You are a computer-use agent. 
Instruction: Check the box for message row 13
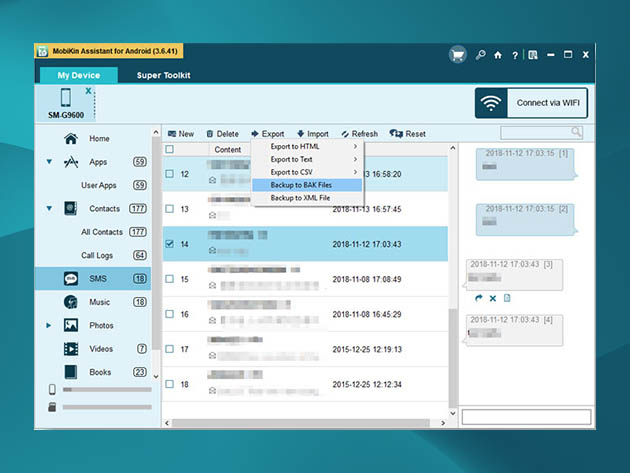pos(170,209)
